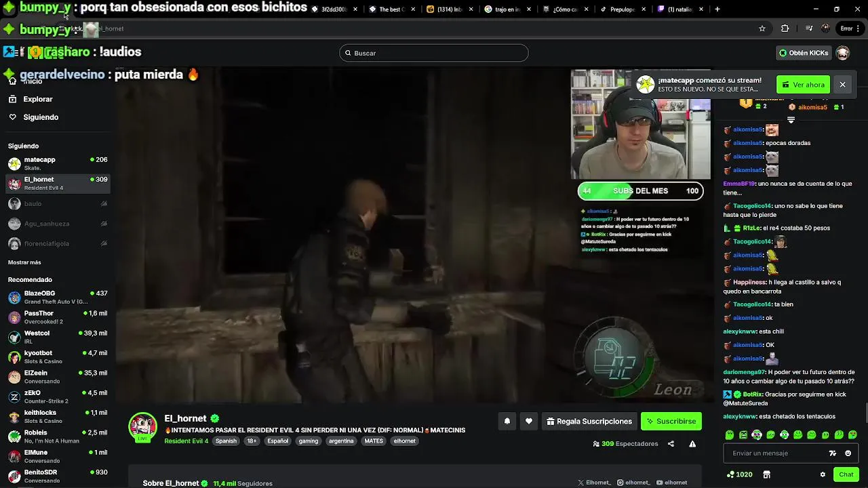Send message with green Chat button
This screenshot has height=488, width=868.
pyautogui.click(x=846, y=474)
